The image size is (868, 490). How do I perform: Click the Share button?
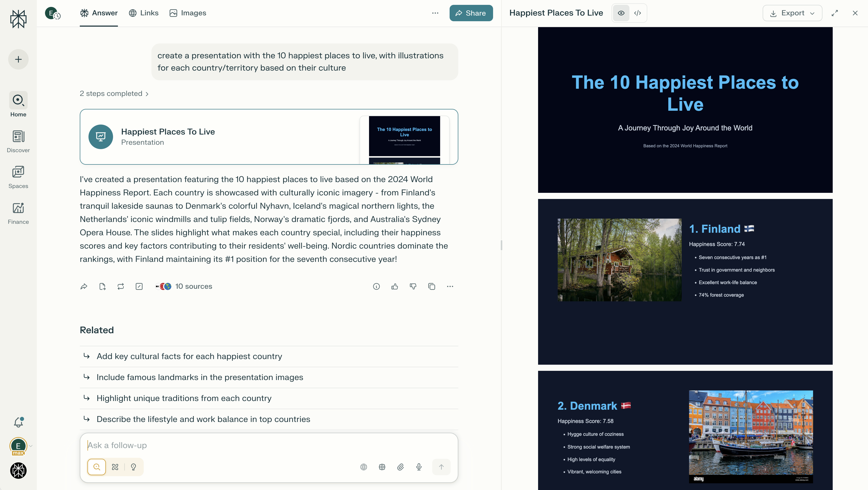471,13
